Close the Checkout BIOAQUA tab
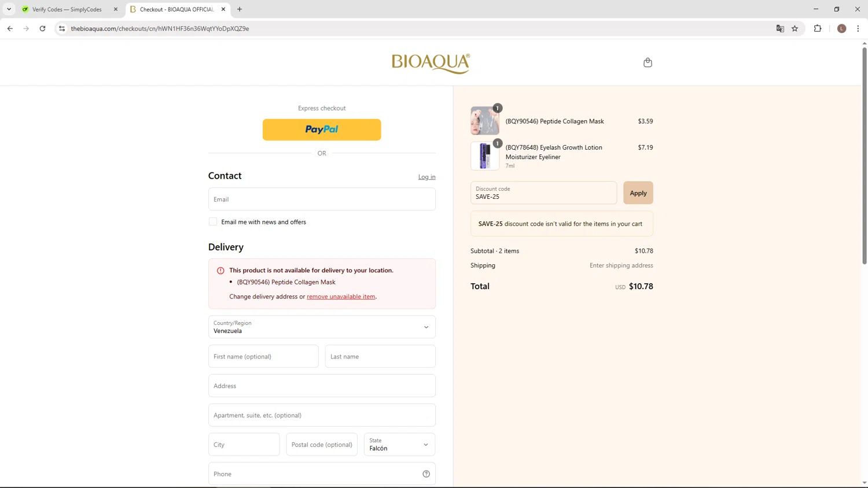This screenshot has height=488, width=868. point(223,9)
